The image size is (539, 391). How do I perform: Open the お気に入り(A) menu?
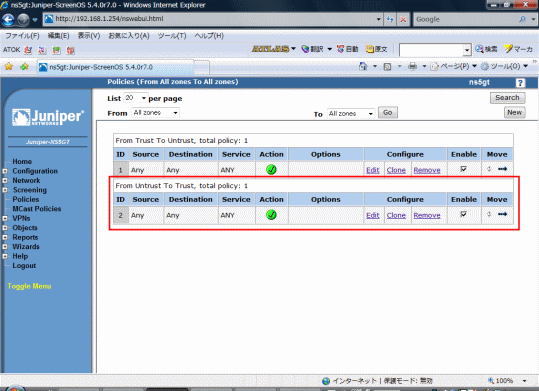coord(129,36)
